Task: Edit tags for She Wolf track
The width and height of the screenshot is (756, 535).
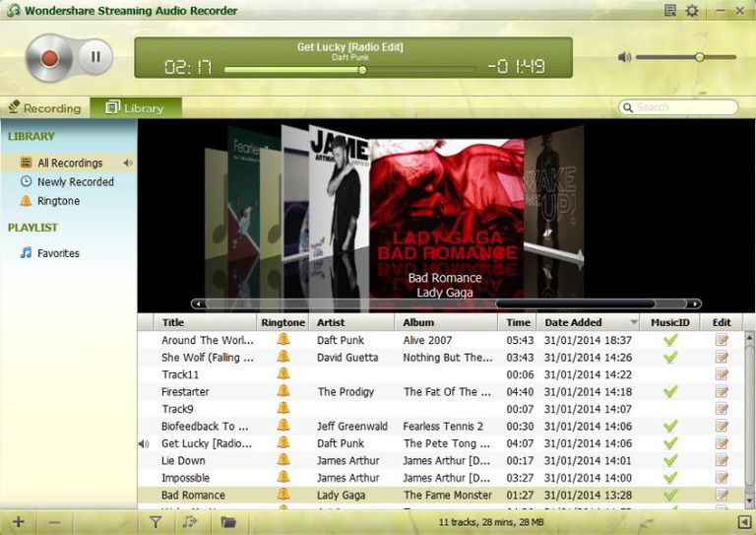Action: 722,357
